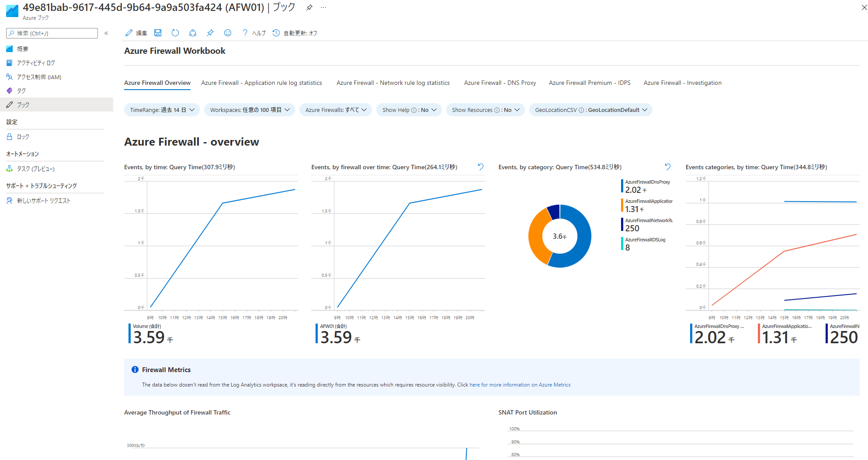This screenshot has height=460, width=868.
Task: Click the refresh icon on Events by category chart
Action: tap(667, 167)
